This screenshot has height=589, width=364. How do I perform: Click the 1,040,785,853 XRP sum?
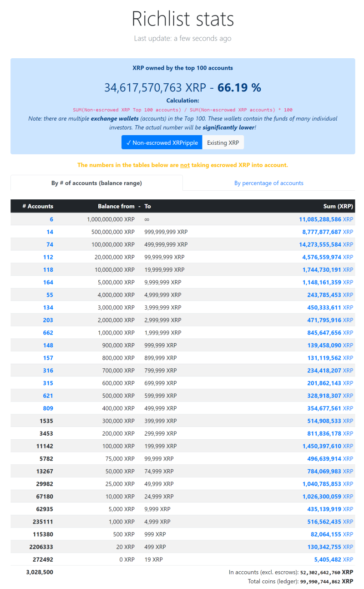click(x=328, y=484)
